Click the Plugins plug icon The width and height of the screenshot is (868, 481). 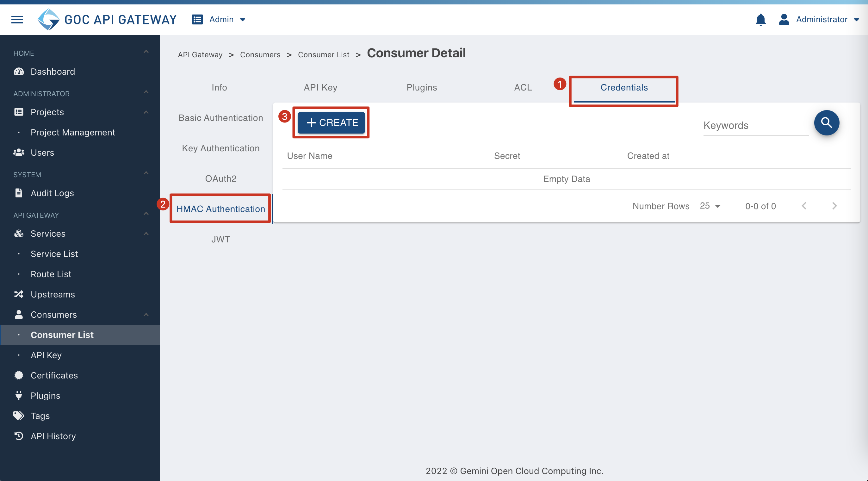(19, 395)
